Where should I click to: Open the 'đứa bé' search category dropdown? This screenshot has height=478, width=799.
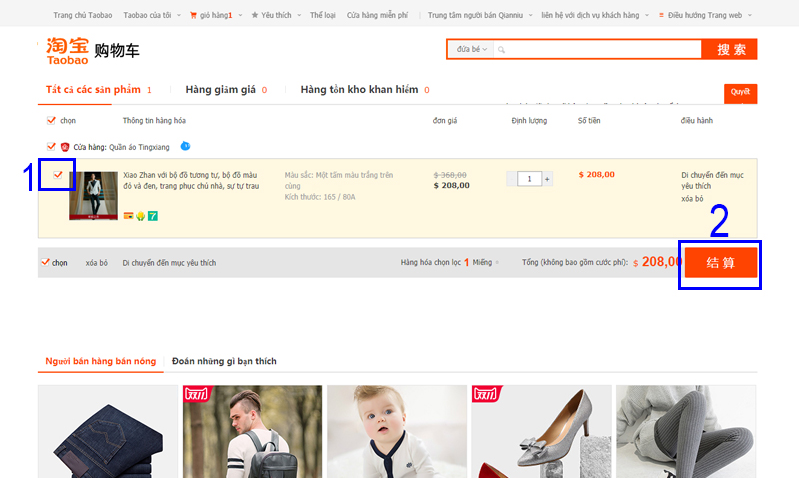[x=471, y=49]
